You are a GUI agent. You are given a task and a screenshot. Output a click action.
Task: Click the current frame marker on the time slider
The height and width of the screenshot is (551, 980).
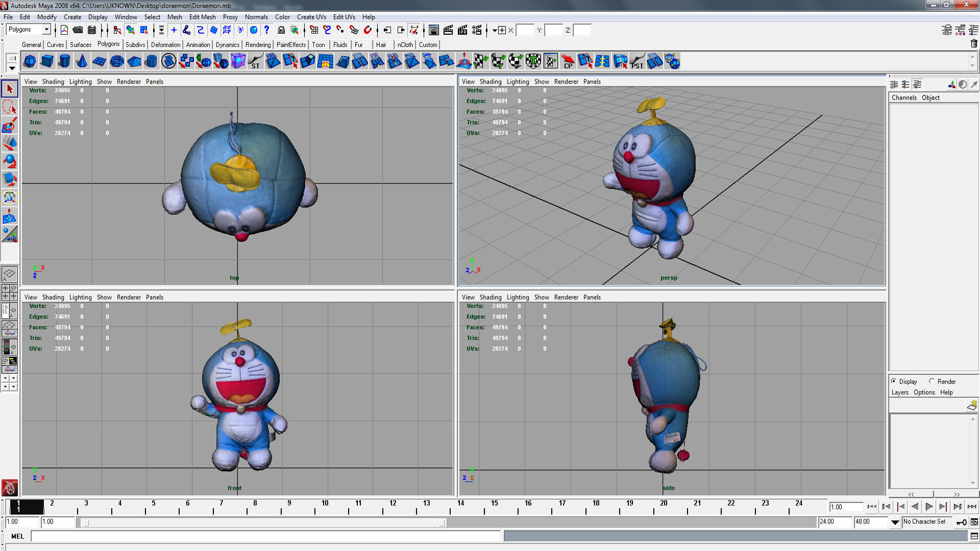coord(27,507)
